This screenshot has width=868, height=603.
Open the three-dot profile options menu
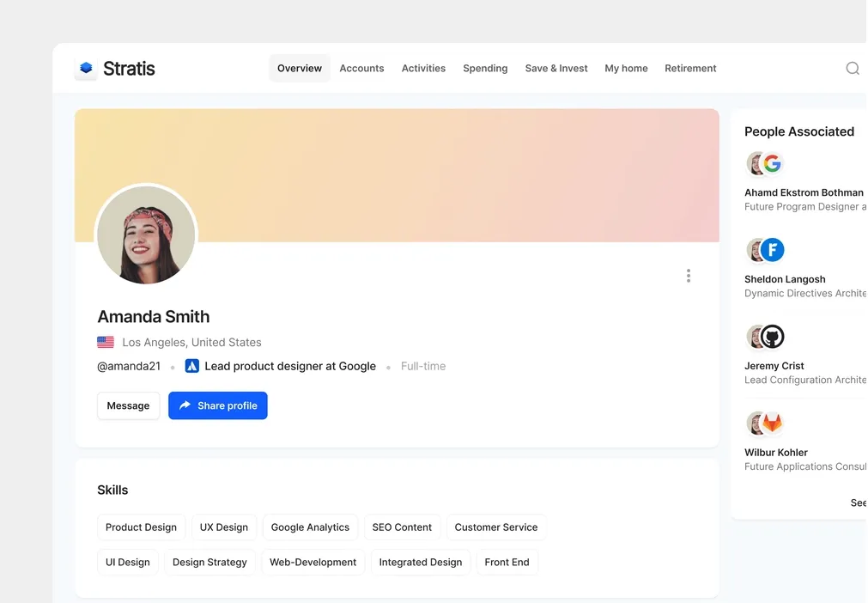pos(688,276)
